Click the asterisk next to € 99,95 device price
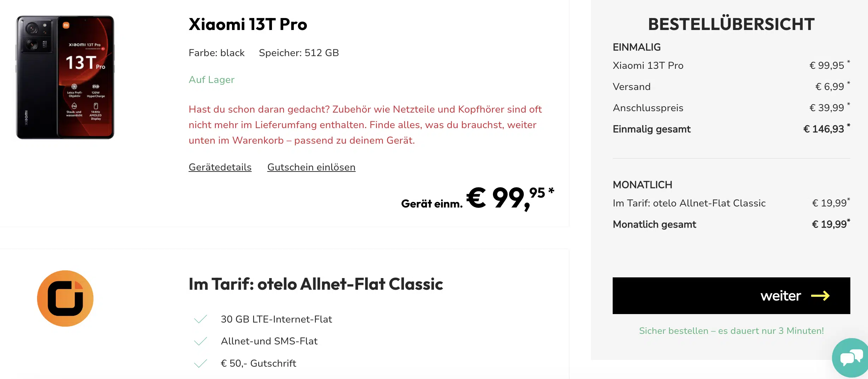This screenshot has height=379, width=868. (551, 191)
